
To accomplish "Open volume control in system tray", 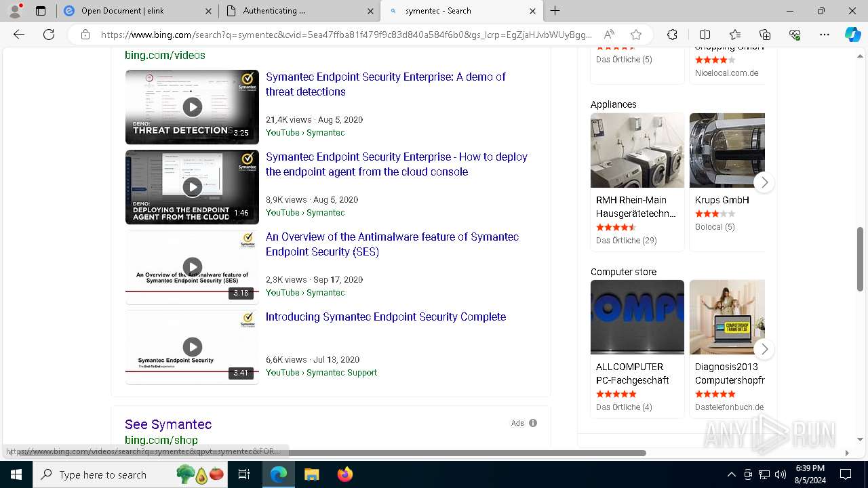I will (781, 474).
